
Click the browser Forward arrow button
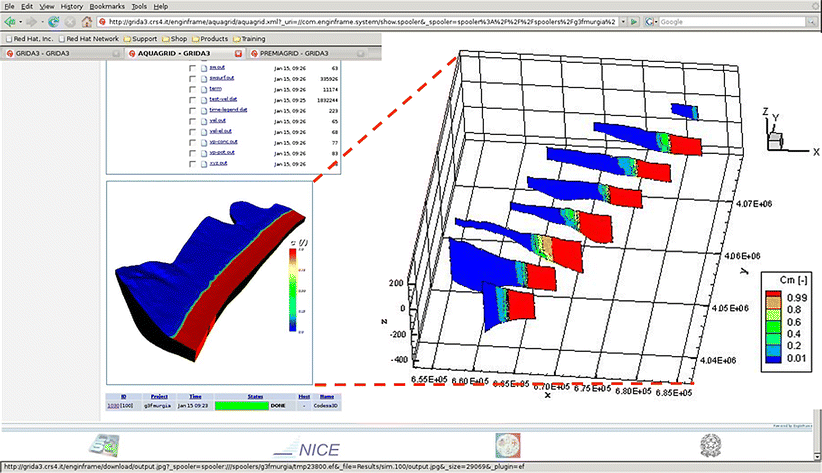click(x=34, y=21)
